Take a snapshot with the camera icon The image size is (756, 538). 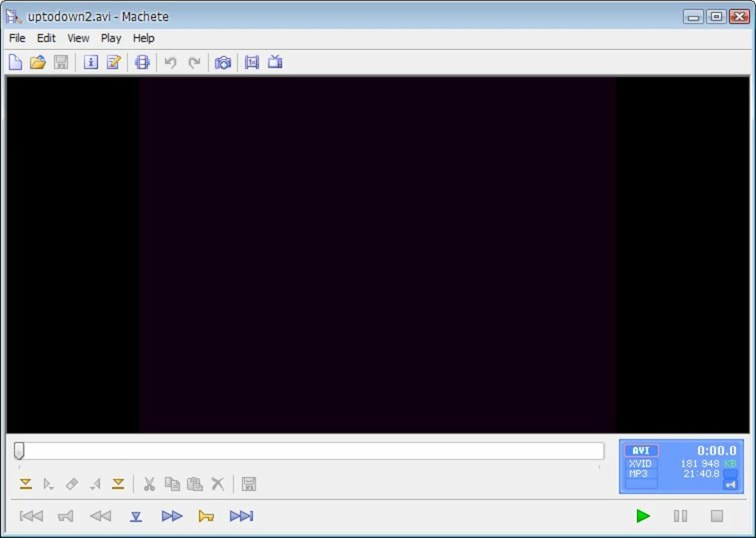pos(223,62)
